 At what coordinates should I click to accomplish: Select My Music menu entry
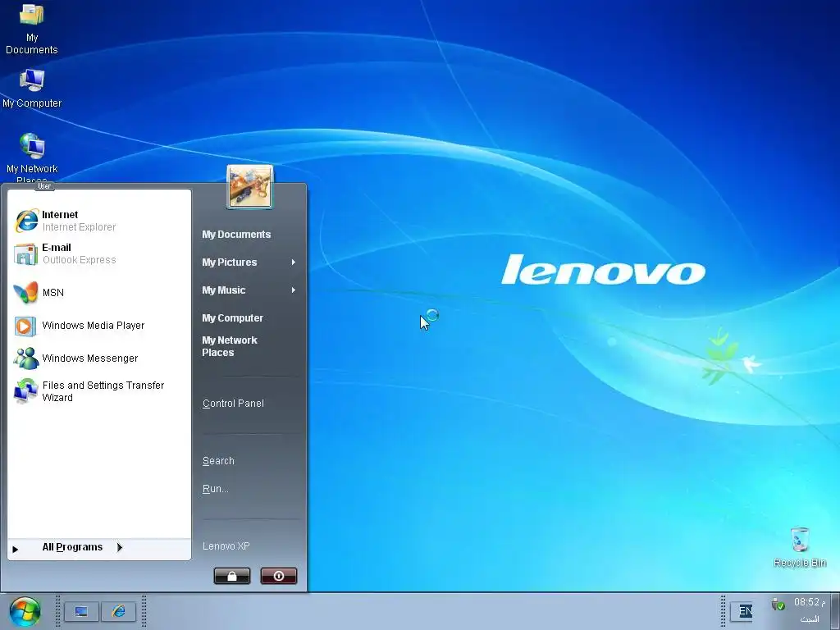(223, 290)
